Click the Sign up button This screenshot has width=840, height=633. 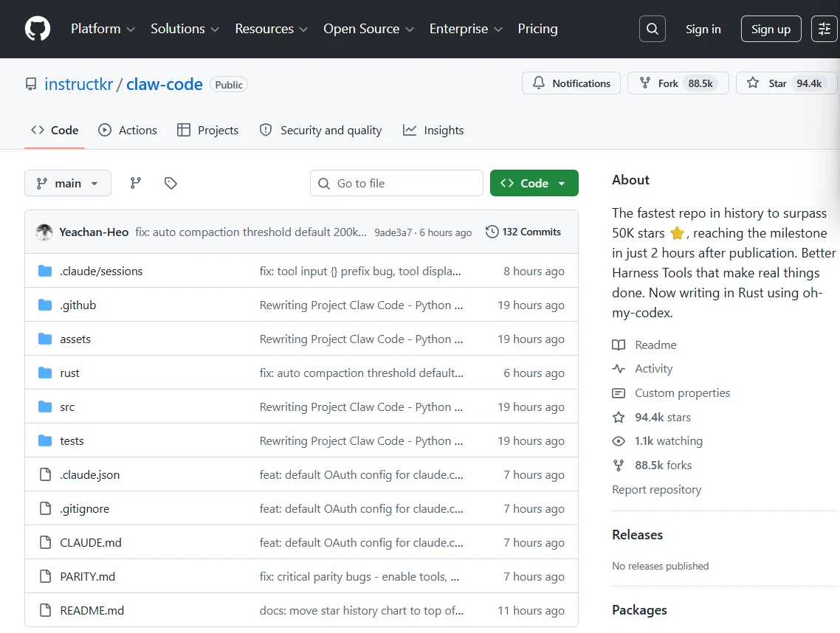click(771, 29)
